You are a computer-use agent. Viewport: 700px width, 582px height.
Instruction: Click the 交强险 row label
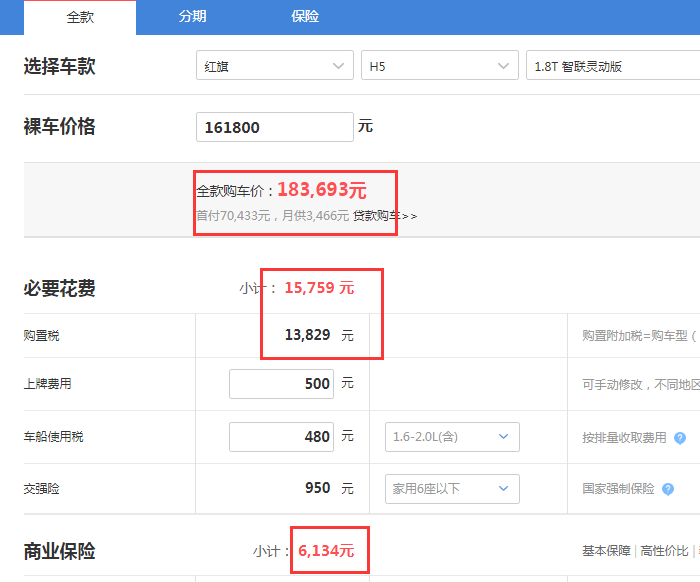click(x=41, y=489)
